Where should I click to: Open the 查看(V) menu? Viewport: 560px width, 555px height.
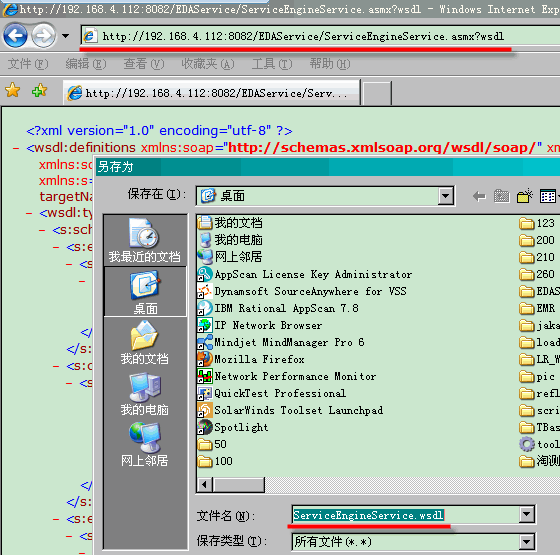pos(144,64)
